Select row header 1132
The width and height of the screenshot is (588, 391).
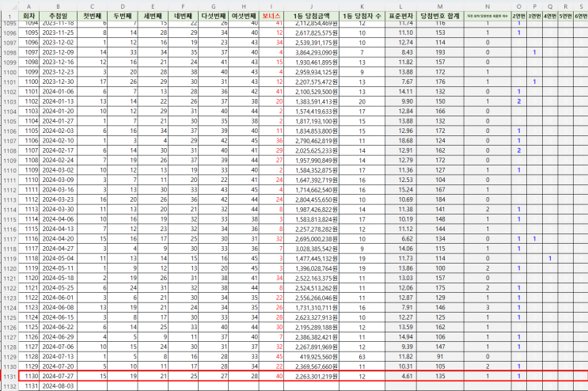point(9,386)
